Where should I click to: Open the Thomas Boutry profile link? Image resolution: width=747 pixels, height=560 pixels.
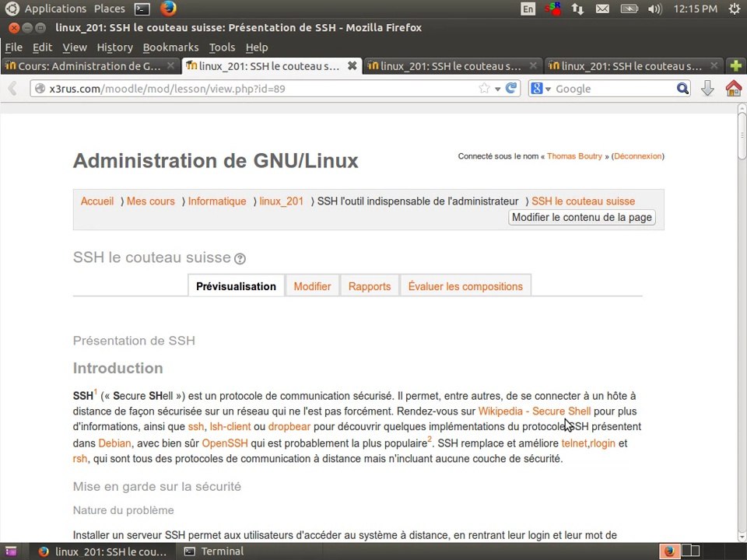pos(574,156)
